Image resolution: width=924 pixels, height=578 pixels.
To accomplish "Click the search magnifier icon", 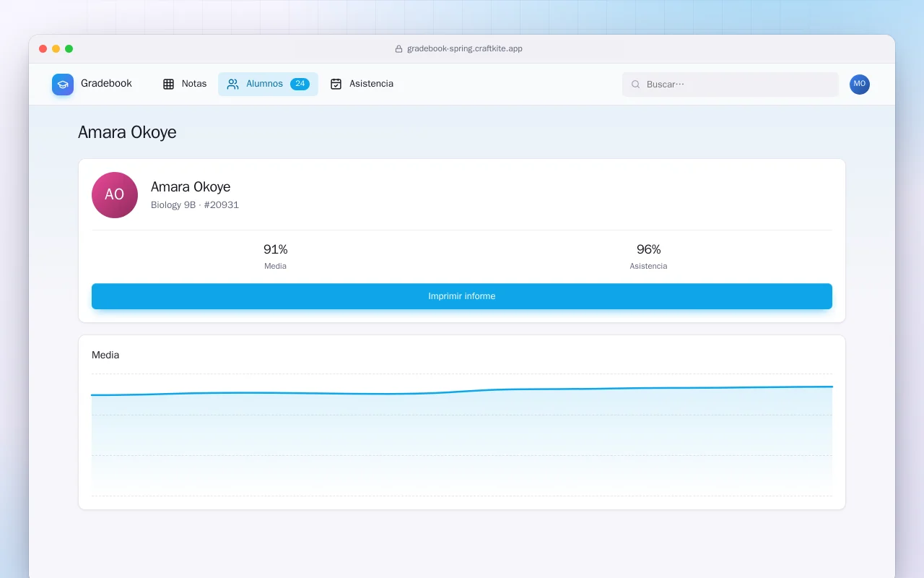I will pos(636,85).
